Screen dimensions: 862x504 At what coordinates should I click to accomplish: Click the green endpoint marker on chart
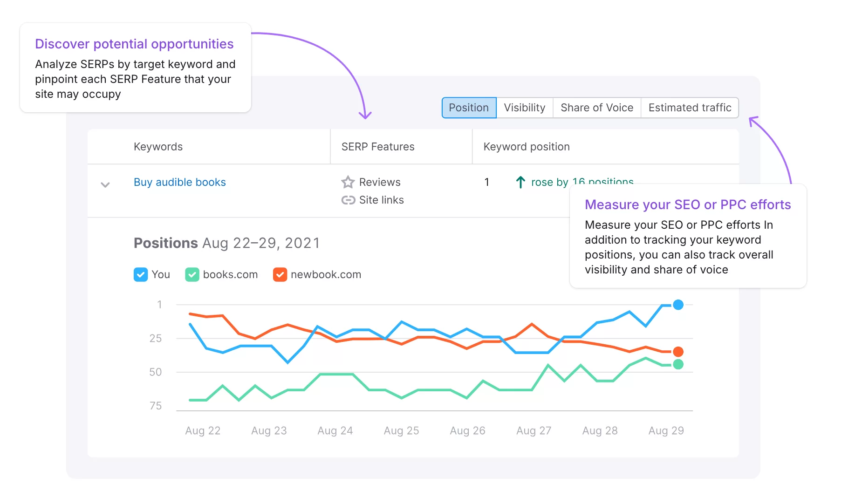[678, 364]
